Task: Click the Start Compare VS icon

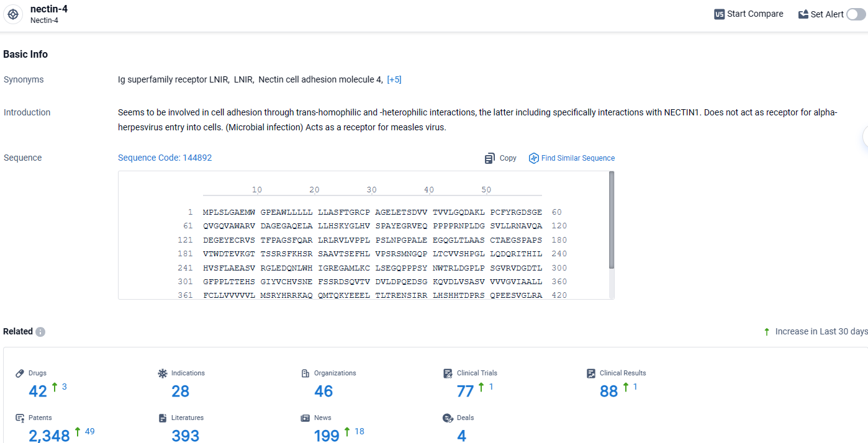Action: [720, 14]
